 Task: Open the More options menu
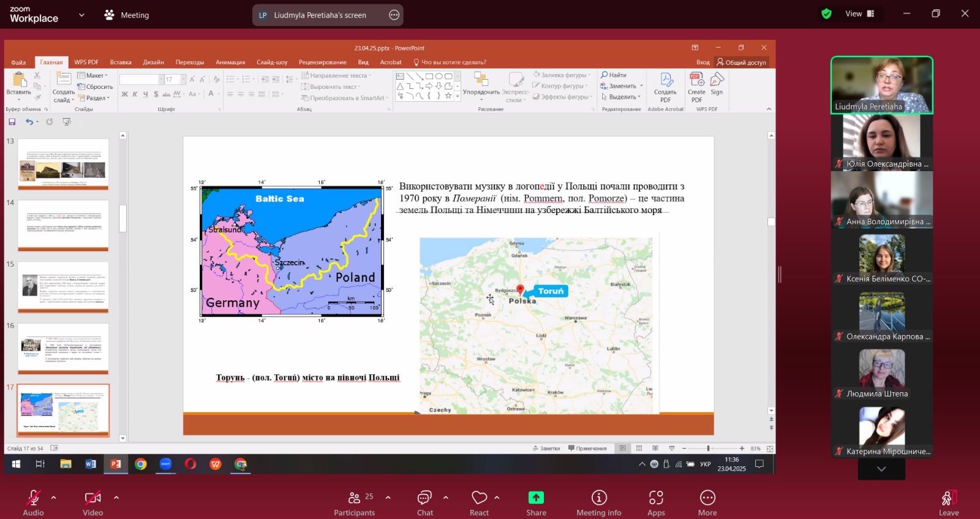pyautogui.click(x=707, y=498)
